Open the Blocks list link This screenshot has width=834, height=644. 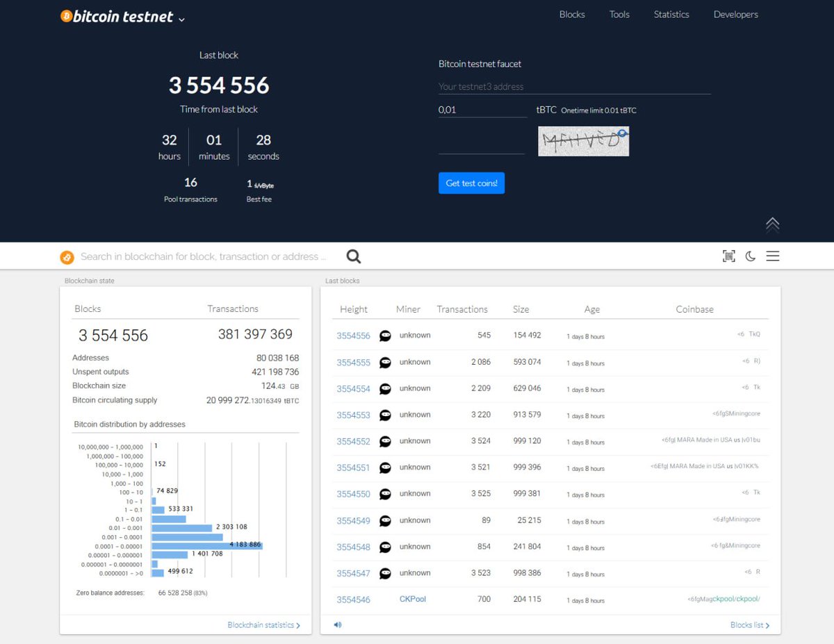click(750, 625)
